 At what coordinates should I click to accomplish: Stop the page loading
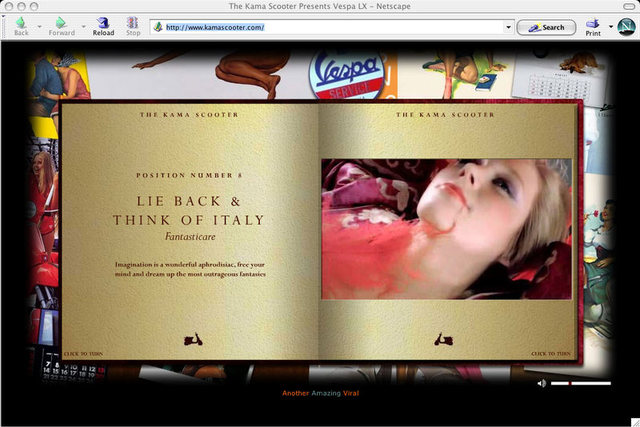133,27
